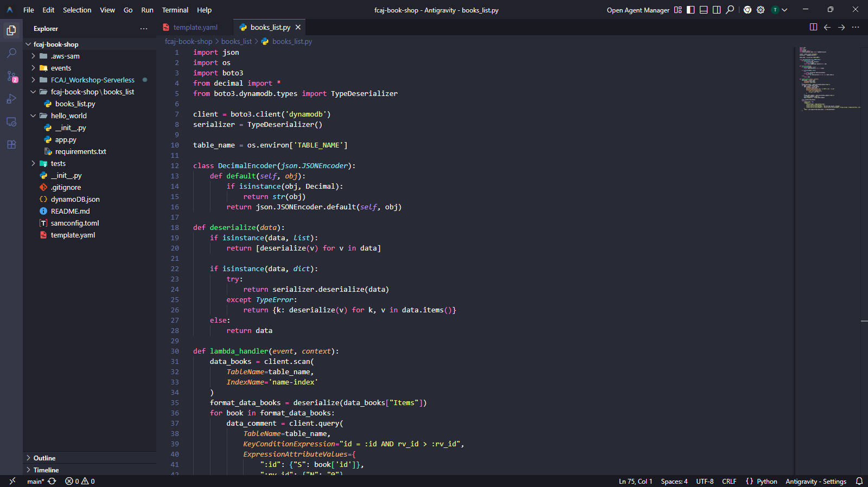
Task: Open Source Control view with 2 changes
Action: (x=11, y=76)
